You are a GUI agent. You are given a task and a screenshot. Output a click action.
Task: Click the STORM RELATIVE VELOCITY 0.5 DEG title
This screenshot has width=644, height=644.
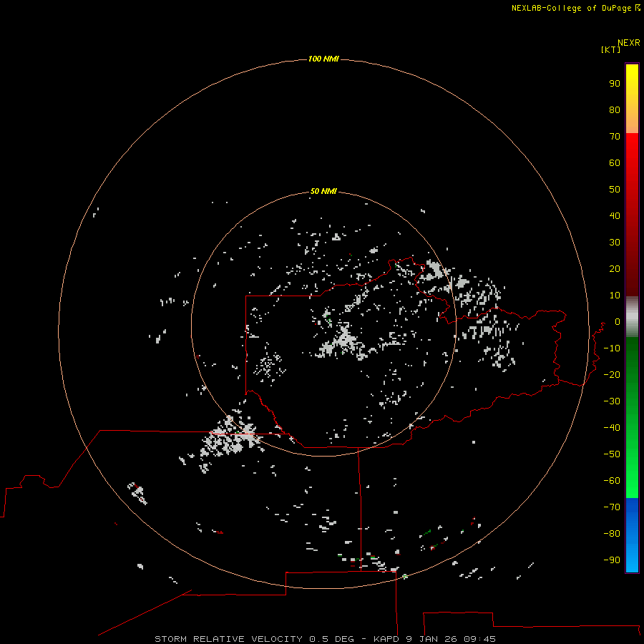[x=254, y=639]
